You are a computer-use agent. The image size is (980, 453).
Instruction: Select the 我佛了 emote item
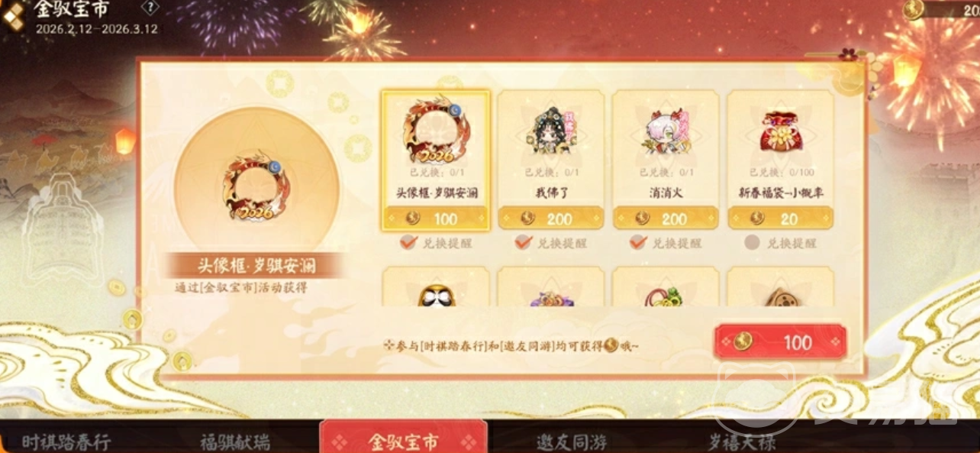[551, 160]
